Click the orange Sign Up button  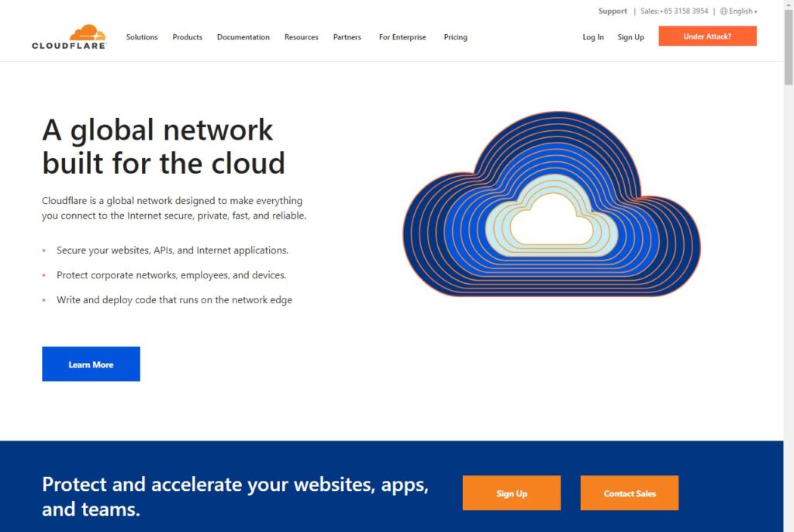click(x=512, y=493)
